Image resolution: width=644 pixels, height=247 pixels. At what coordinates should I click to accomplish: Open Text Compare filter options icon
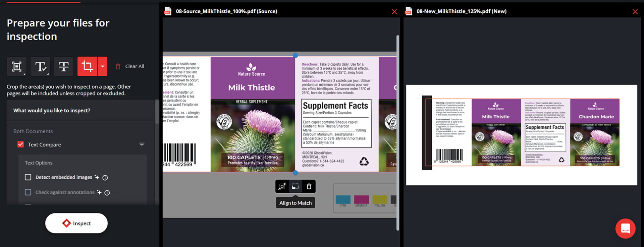pos(142,144)
